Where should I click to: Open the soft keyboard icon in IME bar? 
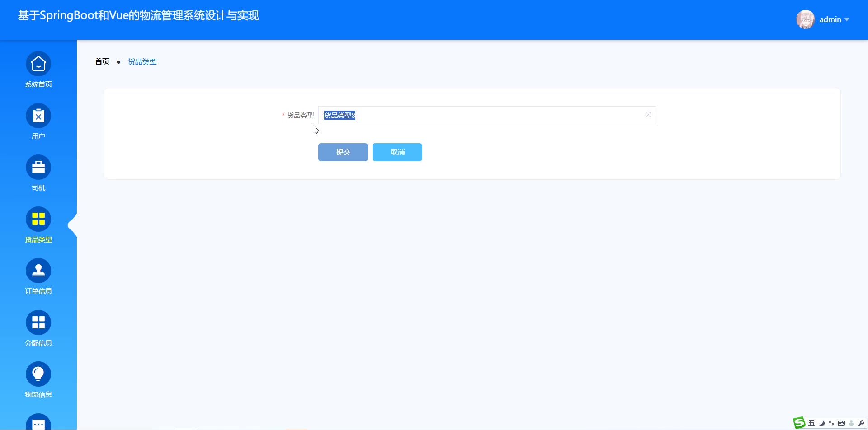(841, 423)
